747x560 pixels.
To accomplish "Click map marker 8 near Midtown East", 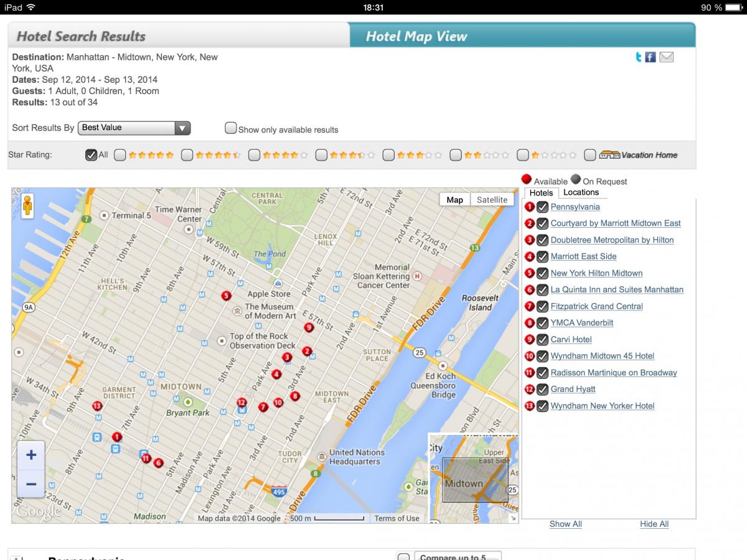I will tap(295, 396).
